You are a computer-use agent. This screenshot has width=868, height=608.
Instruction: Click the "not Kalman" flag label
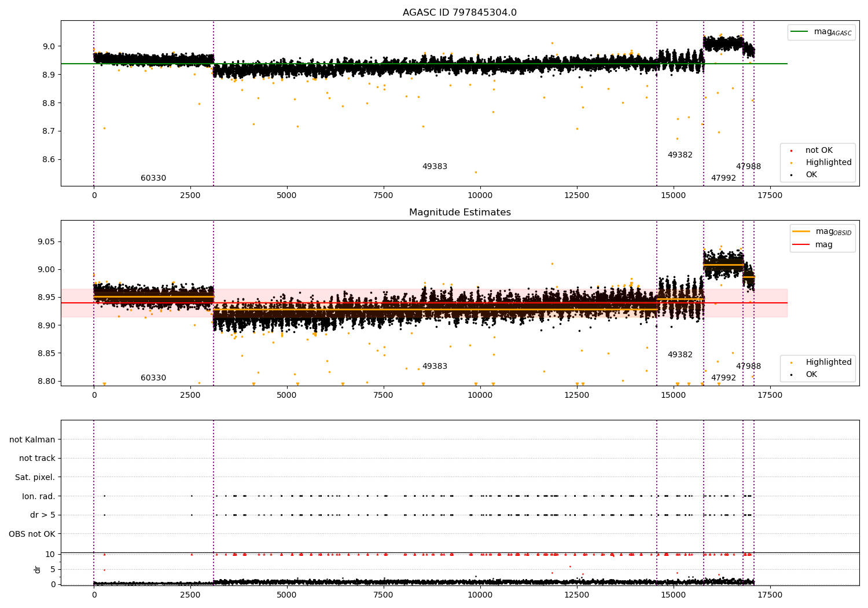coord(32,439)
